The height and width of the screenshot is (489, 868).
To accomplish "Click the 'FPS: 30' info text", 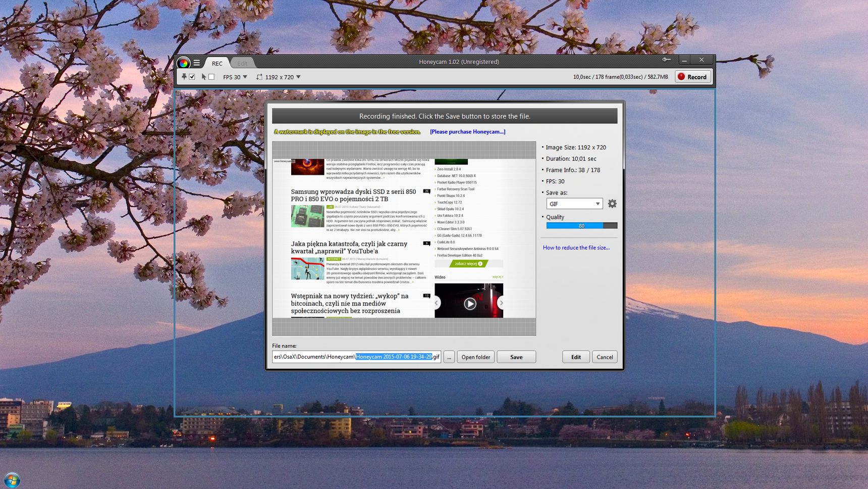I will coord(555,181).
